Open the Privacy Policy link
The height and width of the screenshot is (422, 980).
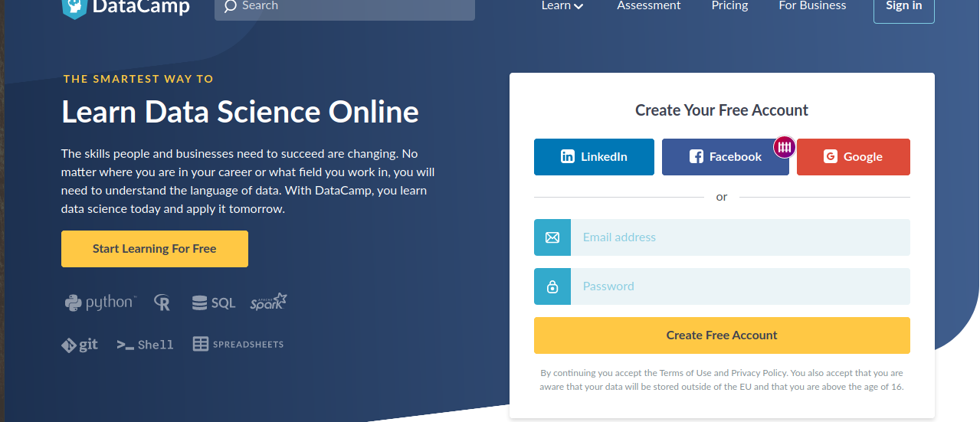(x=759, y=373)
